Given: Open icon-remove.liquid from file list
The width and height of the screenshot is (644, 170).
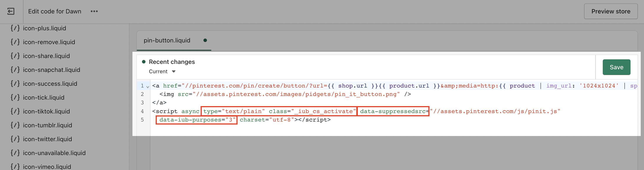Looking at the screenshot, I should (49, 42).
